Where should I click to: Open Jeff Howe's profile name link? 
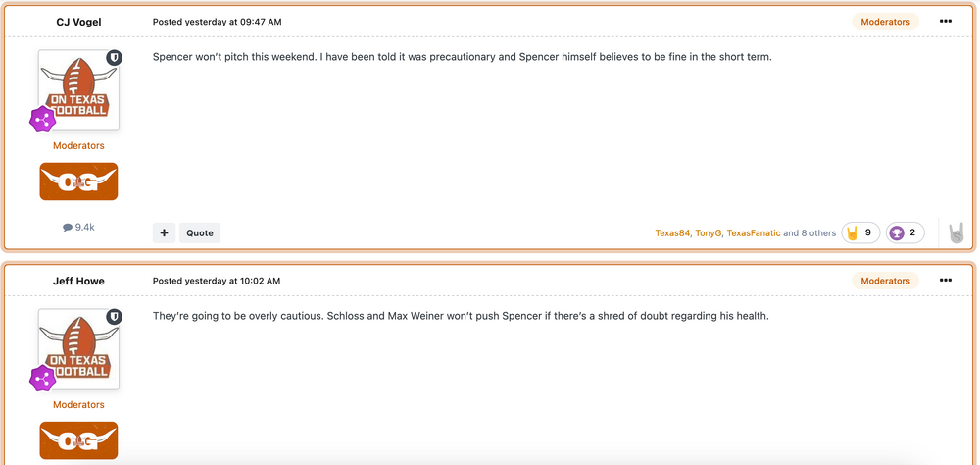78,281
